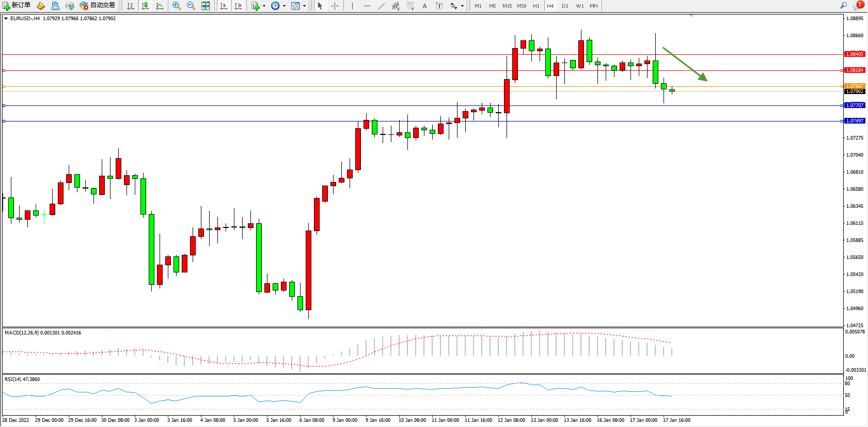Screen dimensions: 868x427
Task: Draw a vertical line tool
Action: pos(352,6)
